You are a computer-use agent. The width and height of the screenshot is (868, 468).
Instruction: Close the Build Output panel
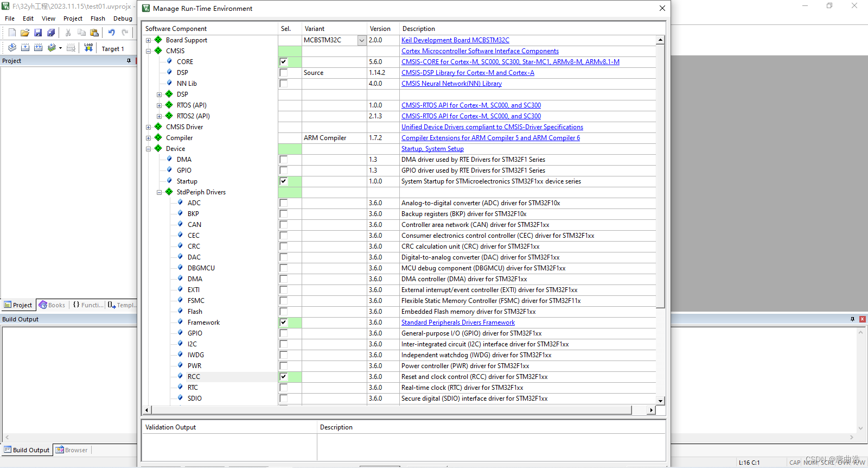coord(862,319)
